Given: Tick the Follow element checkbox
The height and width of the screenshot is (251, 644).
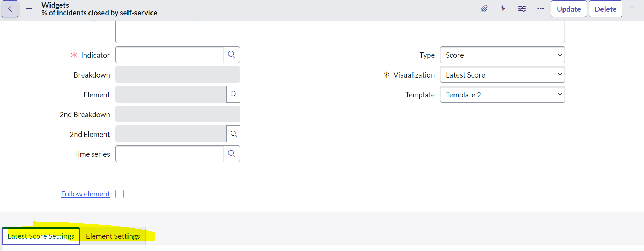Looking at the screenshot, I should [x=119, y=194].
